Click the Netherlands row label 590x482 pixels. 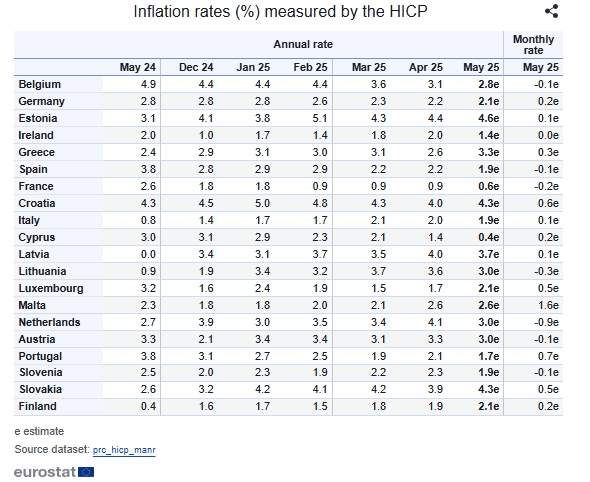pyautogui.click(x=49, y=322)
